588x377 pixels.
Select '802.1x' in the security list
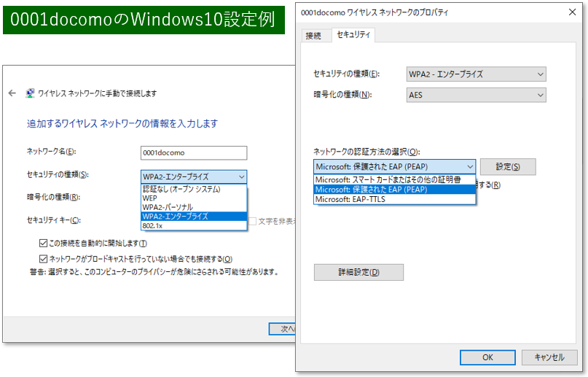point(194,225)
